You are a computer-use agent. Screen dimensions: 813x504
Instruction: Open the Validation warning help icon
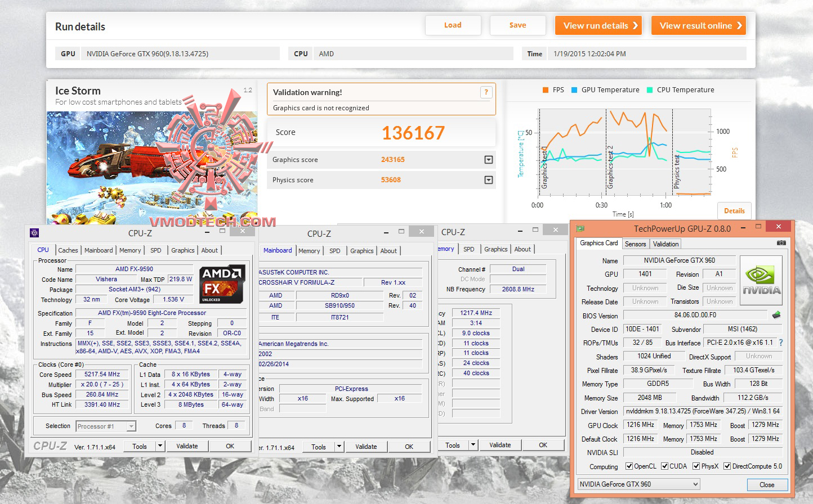[486, 92]
